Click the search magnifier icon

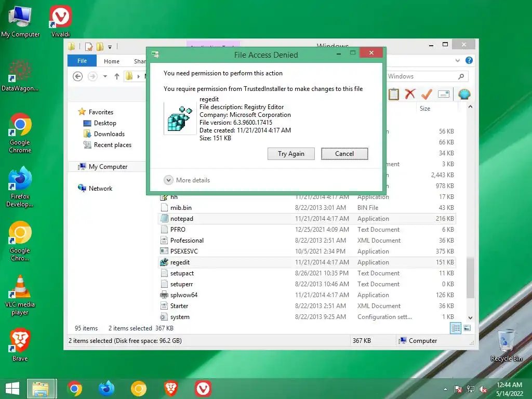pyautogui.click(x=461, y=76)
